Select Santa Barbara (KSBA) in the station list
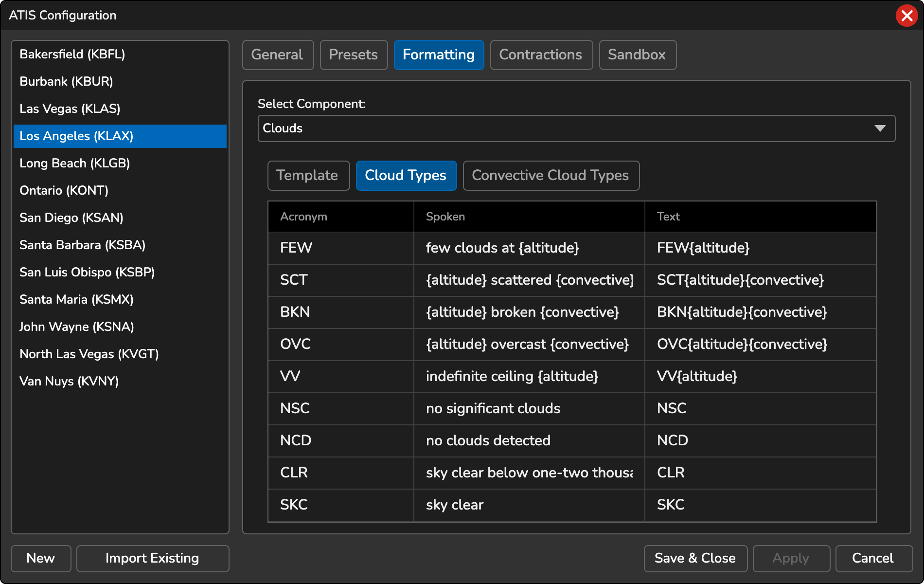This screenshot has height=584, width=924. [120, 245]
